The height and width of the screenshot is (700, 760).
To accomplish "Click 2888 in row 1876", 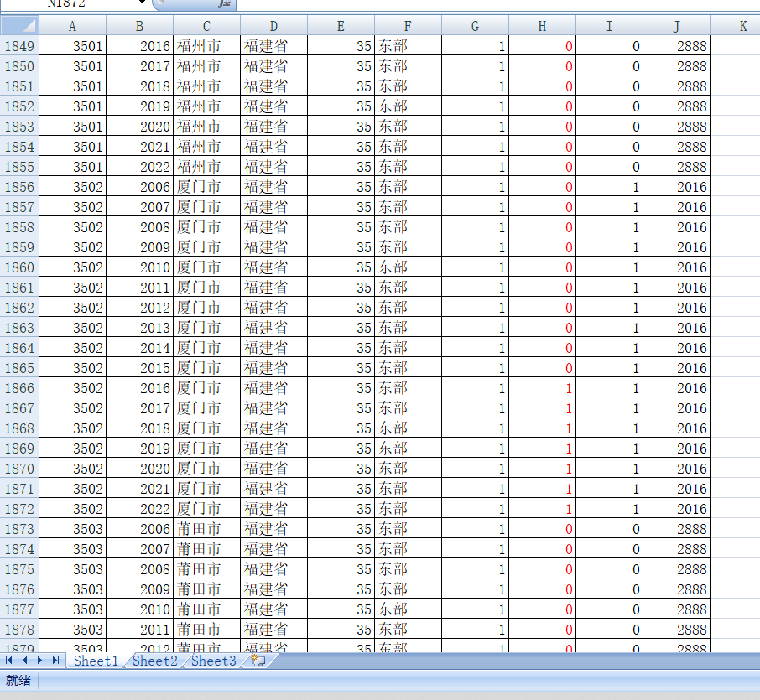I will [x=677, y=589].
